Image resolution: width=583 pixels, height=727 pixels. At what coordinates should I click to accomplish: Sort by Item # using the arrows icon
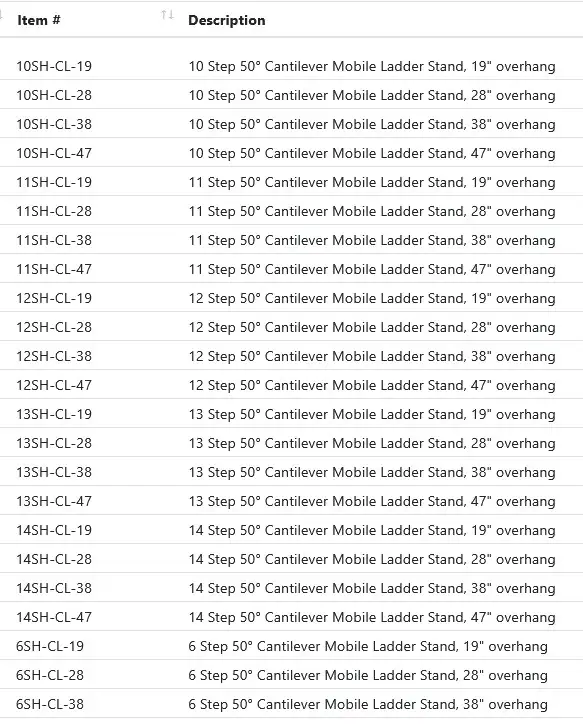pyautogui.click(x=167, y=15)
